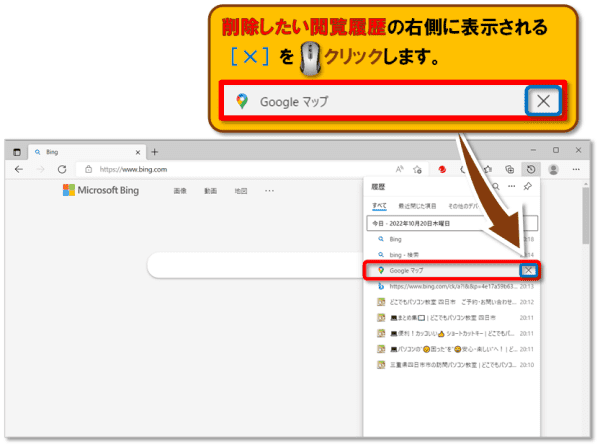Click the red extension icon in toolbar
The image size is (600, 447).
click(442, 169)
